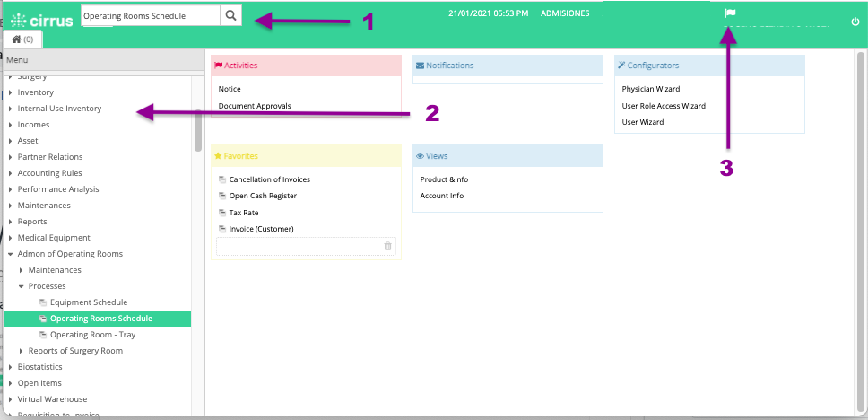
Task: Click the trash icon in Favorites
Action: (387, 246)
